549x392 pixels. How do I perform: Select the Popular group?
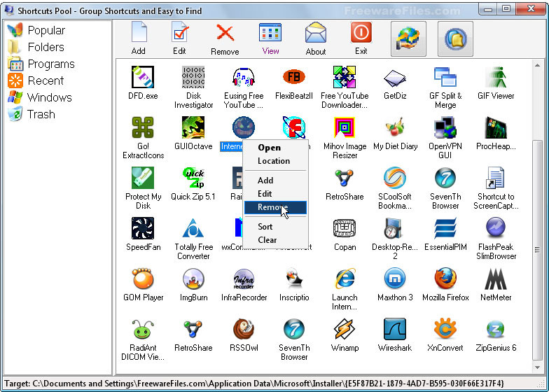tap(36, 31)
